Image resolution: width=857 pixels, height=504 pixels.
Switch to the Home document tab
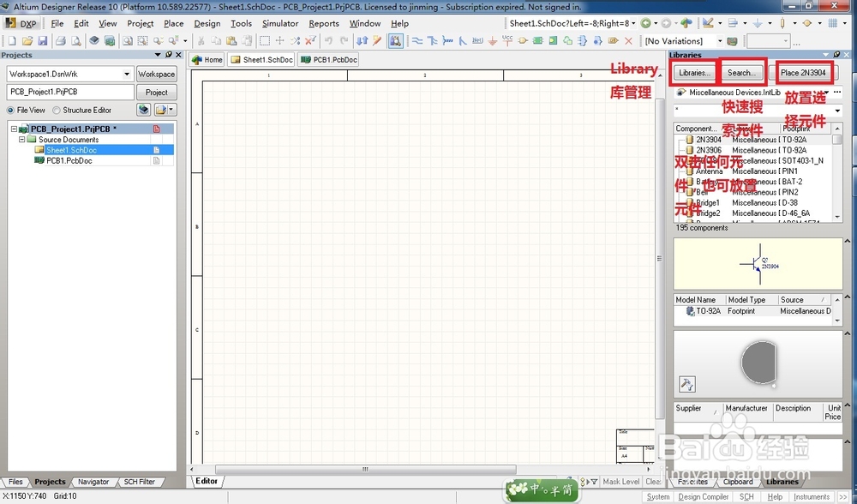click(207, 60)
